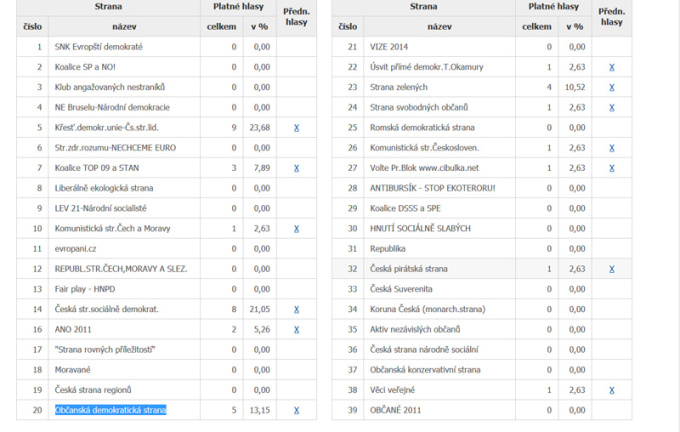Open preferential votes X for ANO 2011
The width and height of the screenshot is (680, 432).
point(296,330)
